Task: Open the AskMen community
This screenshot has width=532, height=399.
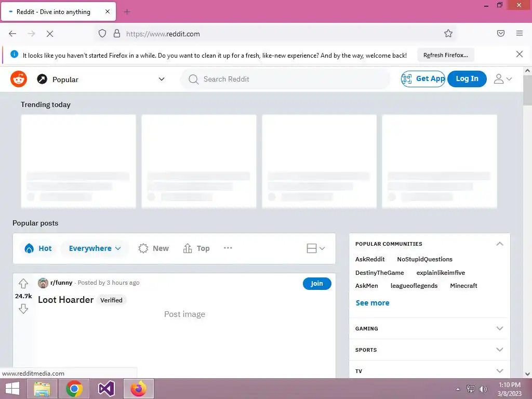Action: point(366,286)
